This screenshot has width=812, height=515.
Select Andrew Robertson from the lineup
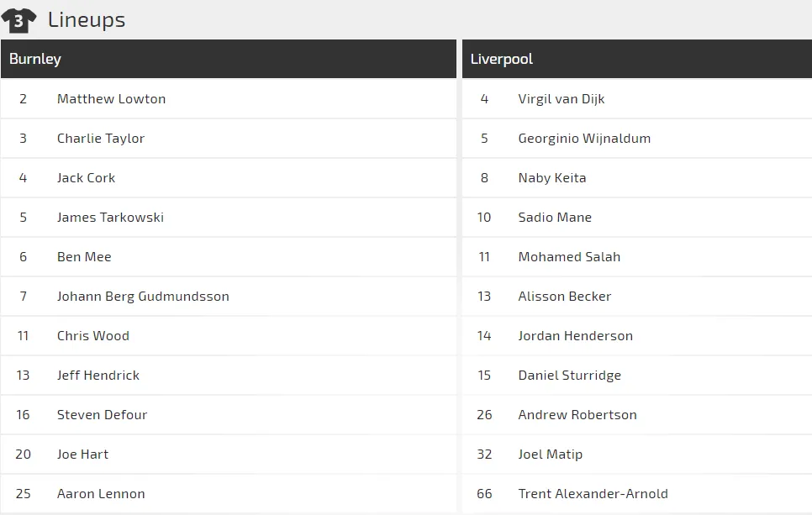(577, 414)
